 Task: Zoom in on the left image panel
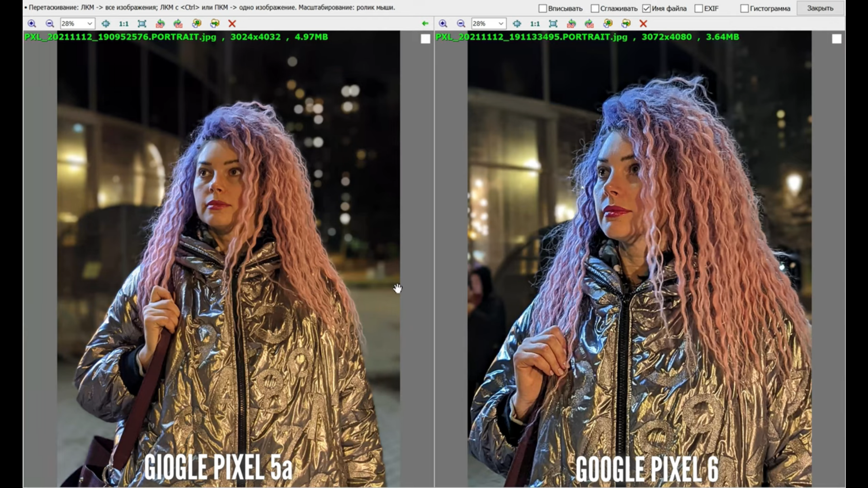tap(32, 23)
